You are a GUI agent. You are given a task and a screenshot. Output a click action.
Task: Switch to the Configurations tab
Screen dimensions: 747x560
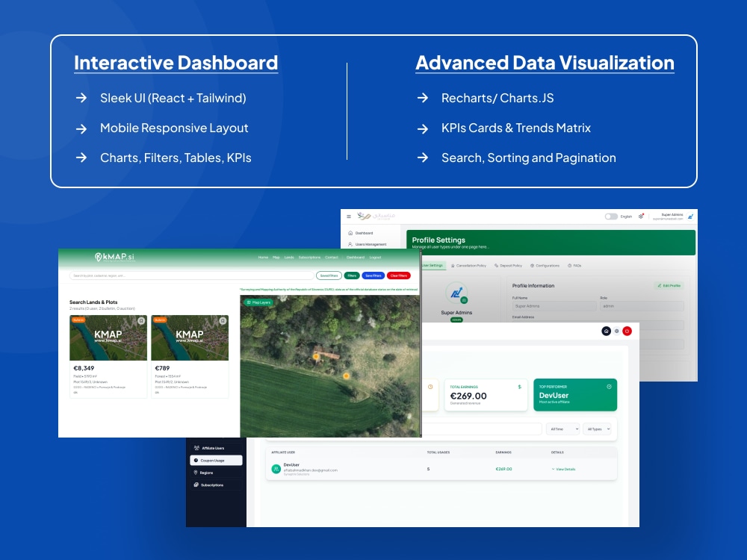click(x=545, y=265)
